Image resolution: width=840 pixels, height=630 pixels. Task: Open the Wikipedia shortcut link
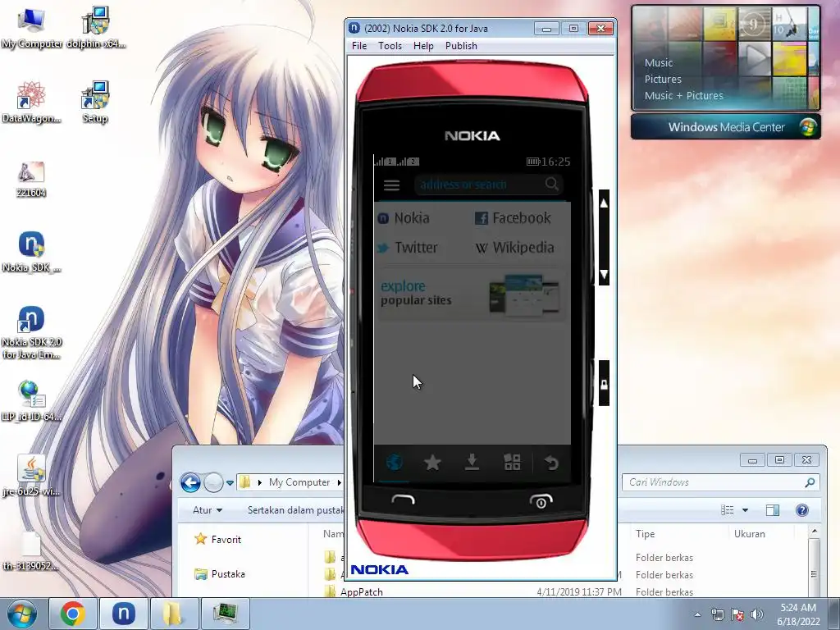pyautogui.click(x=514, y=248)
